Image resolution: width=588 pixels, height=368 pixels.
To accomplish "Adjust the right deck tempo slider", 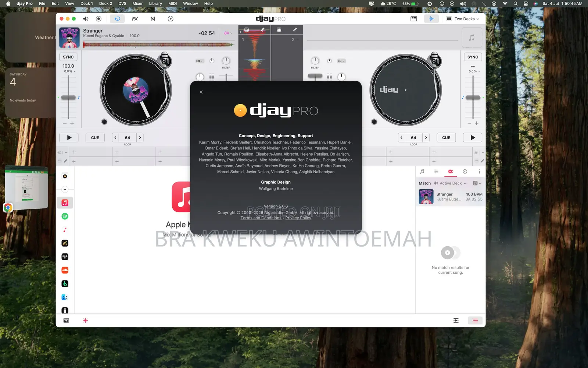I will click(473, 98).
